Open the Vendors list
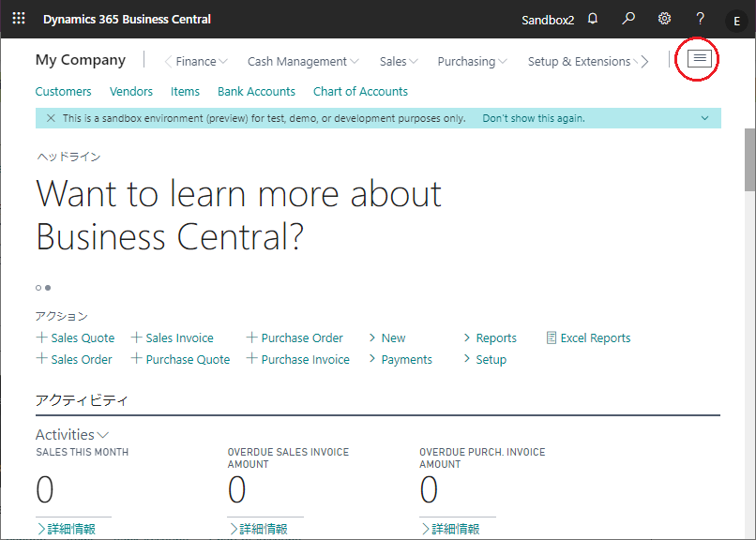Screen dimensions: 756x540 pyautogui.click(x=131, y=92)
